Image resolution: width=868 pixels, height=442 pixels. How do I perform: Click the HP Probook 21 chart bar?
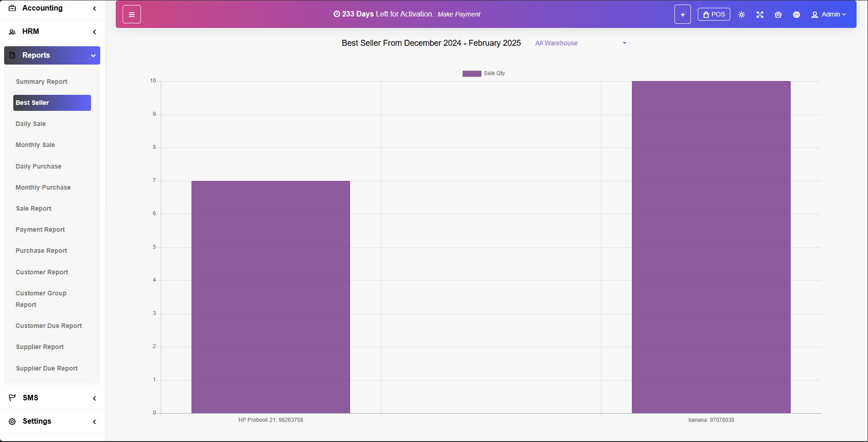pos(270,297)
